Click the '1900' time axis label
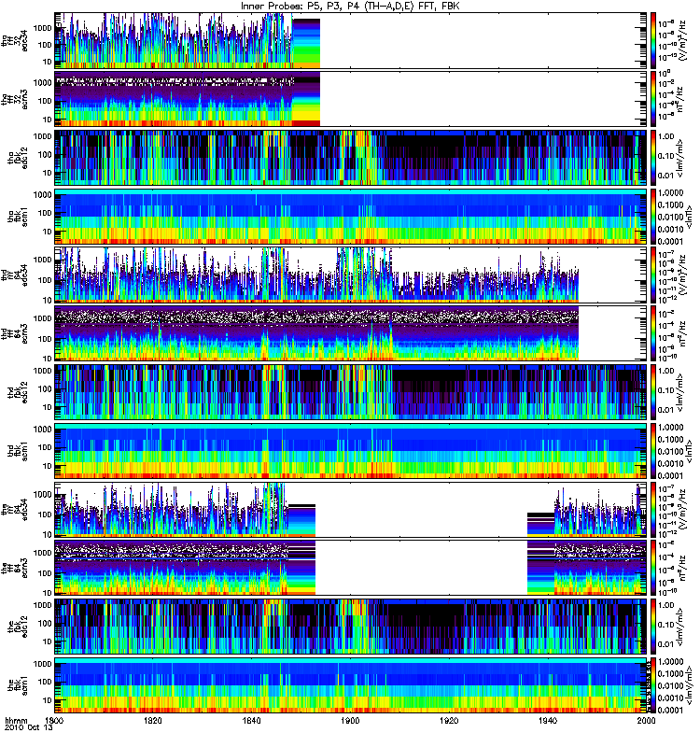Viewport: 700px width, 747px height. tap(351, 720)
